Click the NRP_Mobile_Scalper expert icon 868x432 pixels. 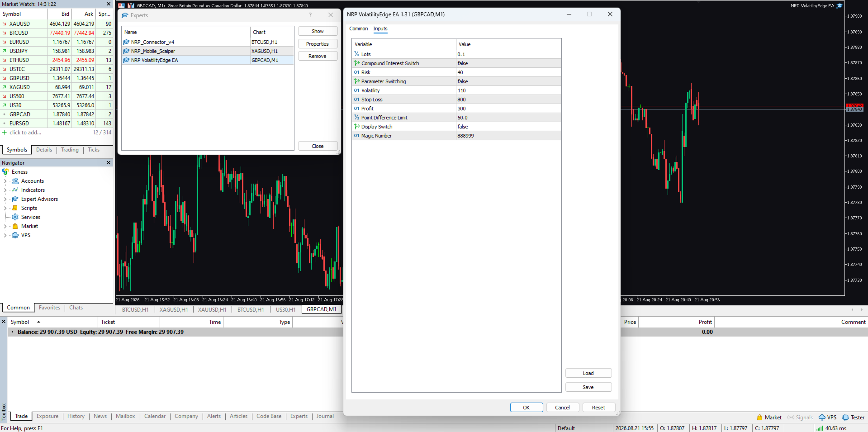(126, 51)
